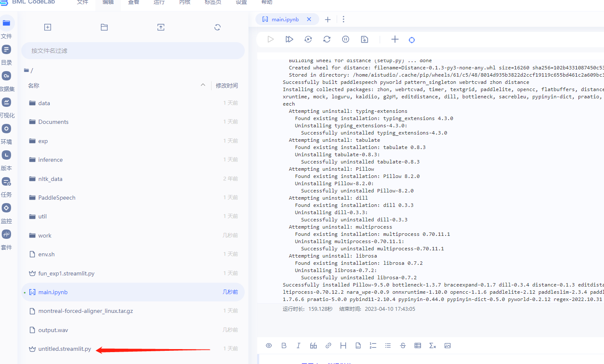Sort files by 名称 column header
The image size is (604, 364).
click(34, 86)
